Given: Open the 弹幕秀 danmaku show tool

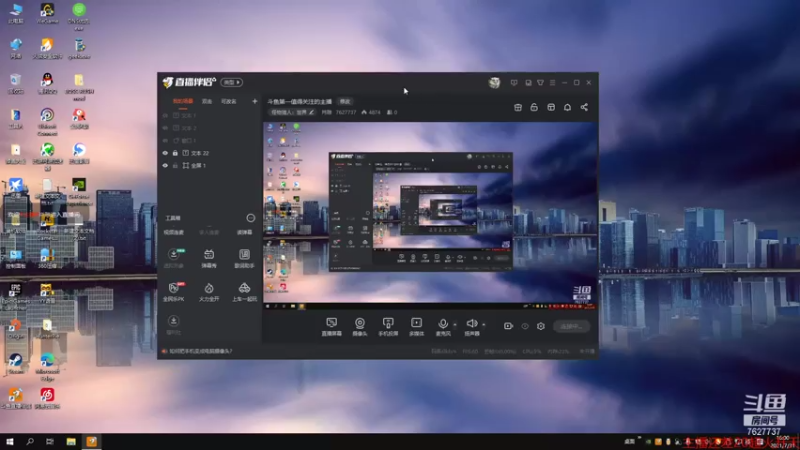Looking at the screenshot, I should 209,258.
